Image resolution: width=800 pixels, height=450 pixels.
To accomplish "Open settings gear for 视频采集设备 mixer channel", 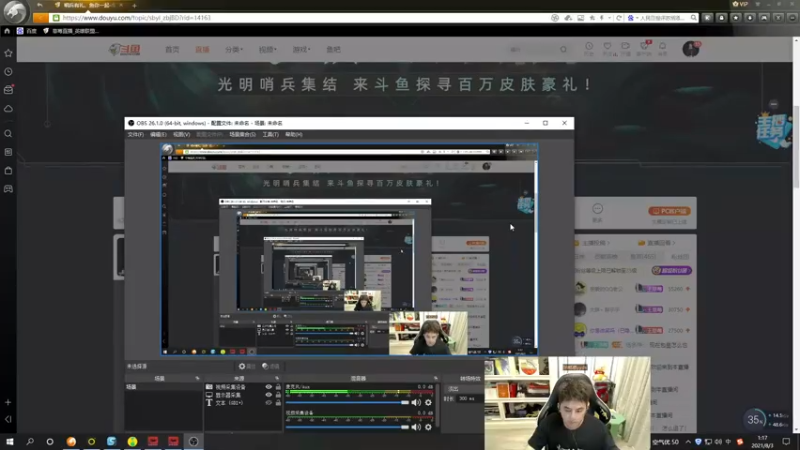I will click(428, 427).
